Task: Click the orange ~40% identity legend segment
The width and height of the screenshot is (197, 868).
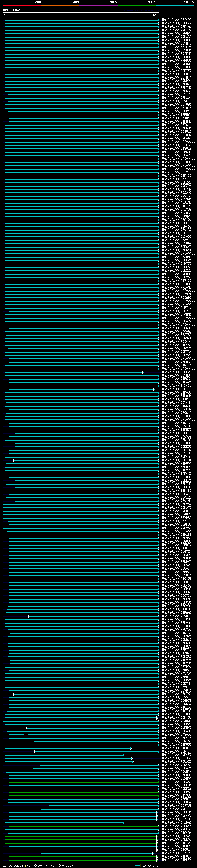Action: (x=60, y=6)
